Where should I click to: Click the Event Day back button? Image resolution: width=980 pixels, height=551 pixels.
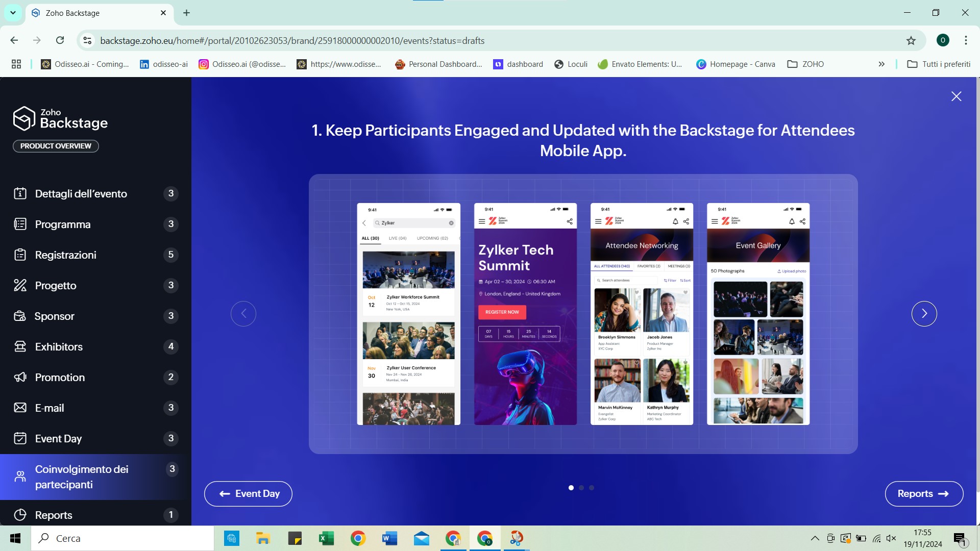click(248, 494)
